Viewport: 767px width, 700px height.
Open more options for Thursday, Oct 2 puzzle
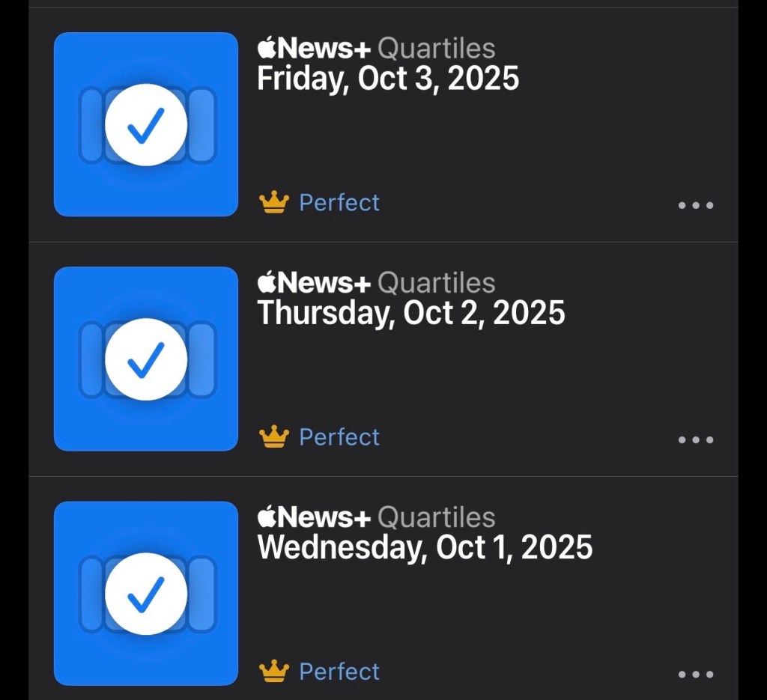[696, 439]
